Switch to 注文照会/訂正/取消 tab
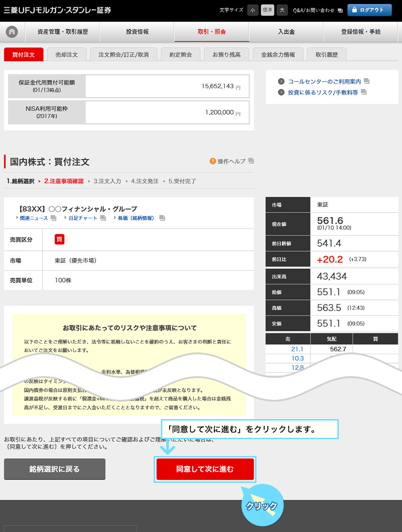Image resolution: width=402 pixels, height=532 pixels. (124, 55)
